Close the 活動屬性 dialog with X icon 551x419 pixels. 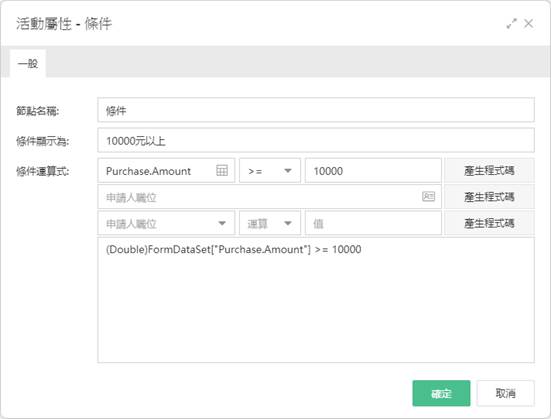[x=528, y=24]
